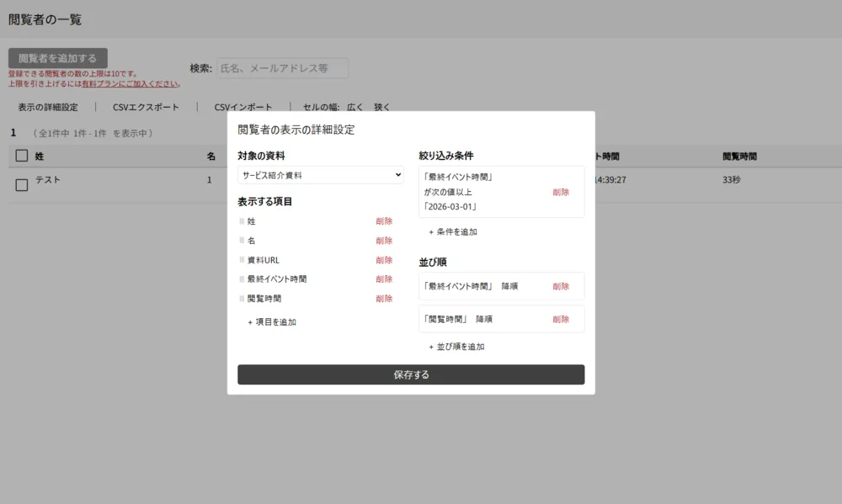Click the drag handle icon beside 名
The height and width of the screenshot is (504, 842).
(x=241, y=240)
